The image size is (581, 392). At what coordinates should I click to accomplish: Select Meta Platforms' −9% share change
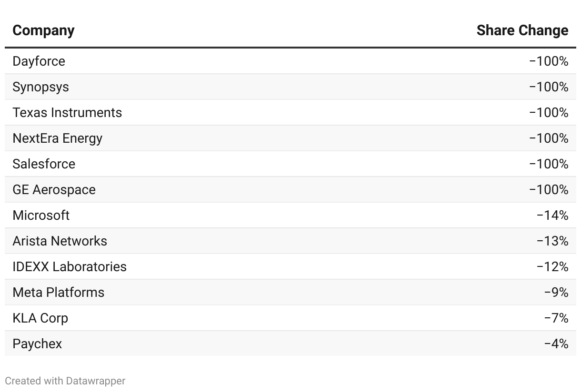(556, 293)
